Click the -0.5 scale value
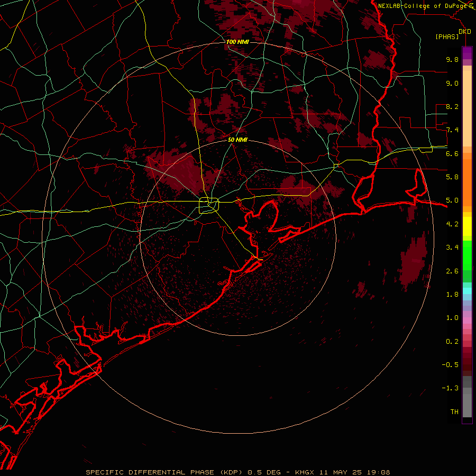476x476 pixels. [x=450, y=365]
